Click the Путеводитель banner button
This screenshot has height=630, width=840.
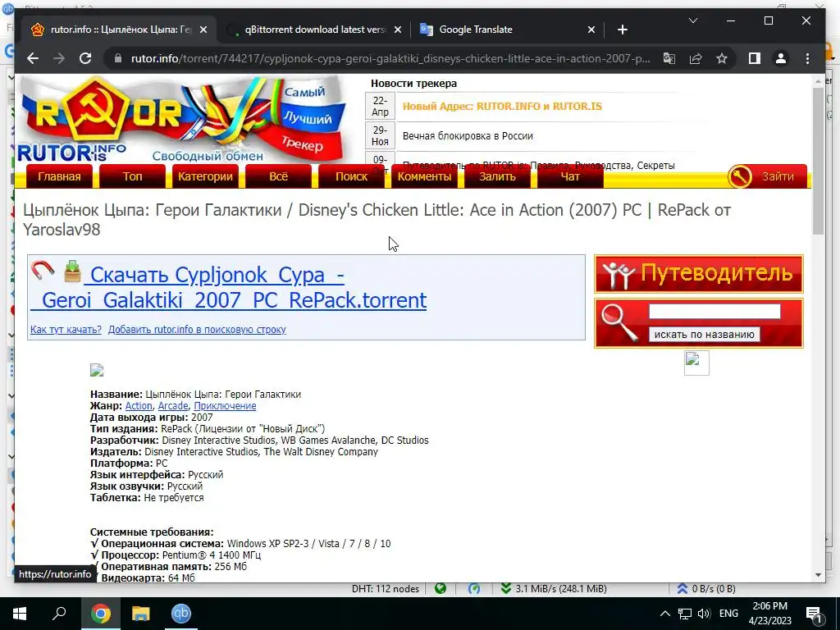coord(699,274)
